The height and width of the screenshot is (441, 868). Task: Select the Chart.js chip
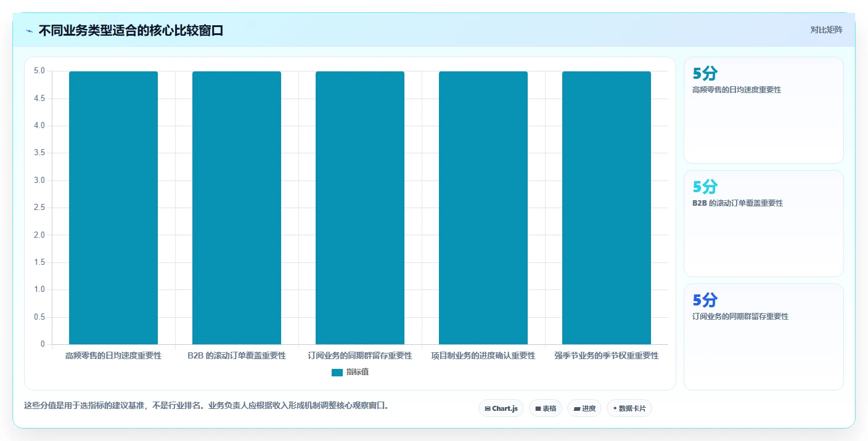[501, 408]
